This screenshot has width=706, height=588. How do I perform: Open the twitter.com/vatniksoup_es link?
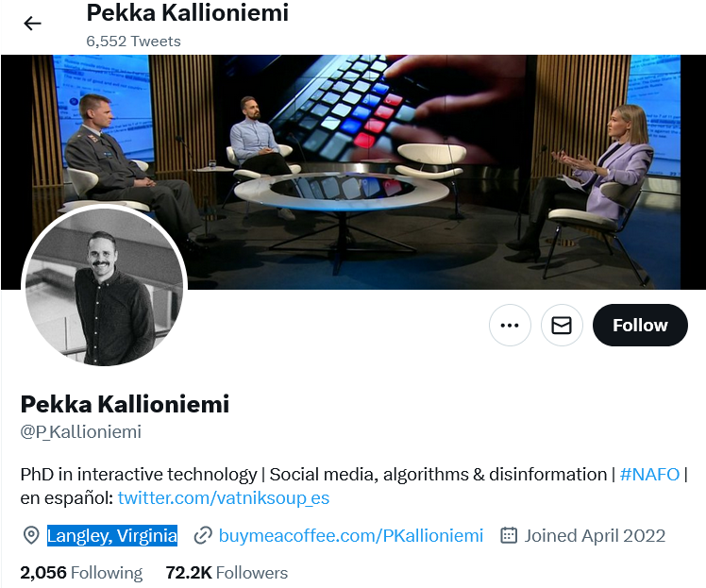tap(223, 497)
